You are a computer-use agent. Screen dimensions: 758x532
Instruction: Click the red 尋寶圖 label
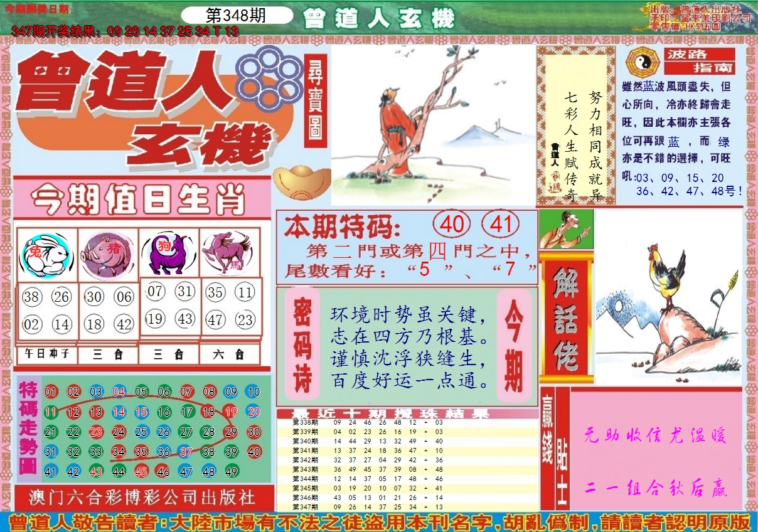tap(315, 100)
